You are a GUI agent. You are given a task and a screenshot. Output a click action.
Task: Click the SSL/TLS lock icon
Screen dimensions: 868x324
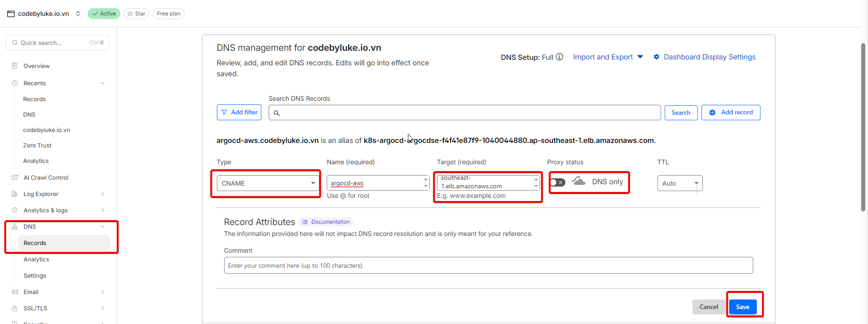15,308
